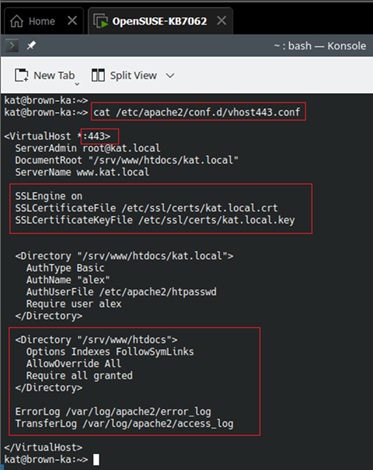Image resolution: width=373 pixels, height=470 pixels.
Task: Click the VirtualHost *:443 opening line
Action: [57, 136]
